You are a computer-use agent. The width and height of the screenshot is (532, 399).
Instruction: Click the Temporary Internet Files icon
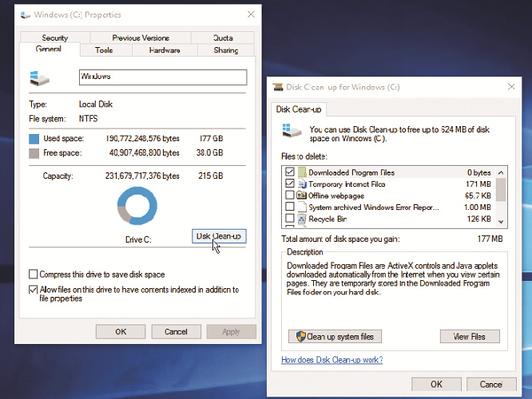click(x=302, y=184)
